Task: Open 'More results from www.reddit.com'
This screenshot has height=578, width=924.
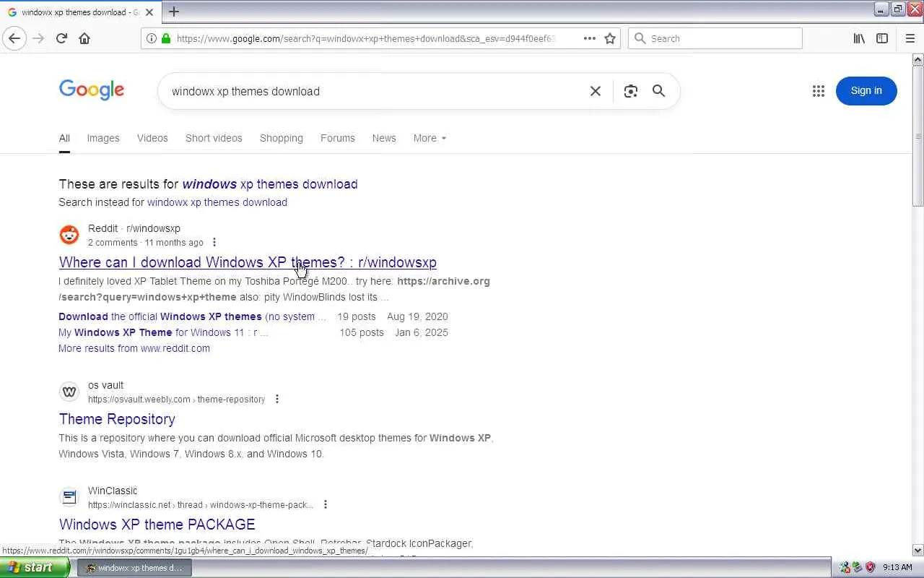Action: (x=134, y=348)
